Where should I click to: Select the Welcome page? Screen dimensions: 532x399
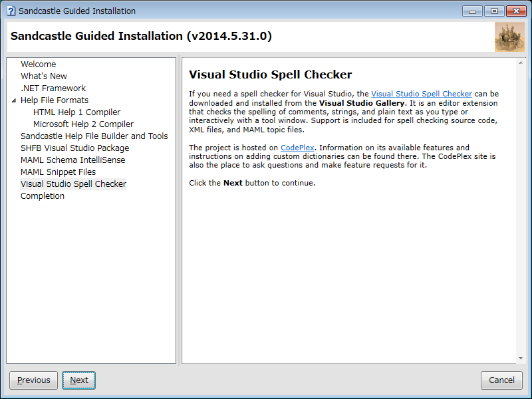(x=39, y=64)
